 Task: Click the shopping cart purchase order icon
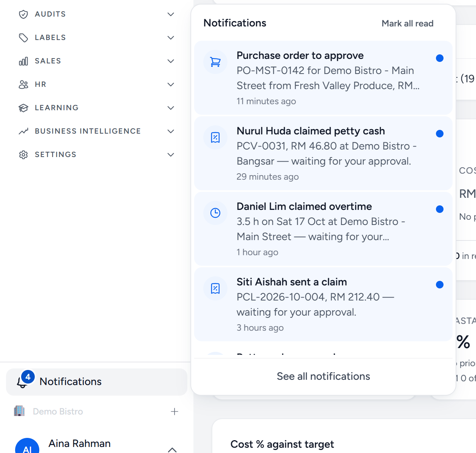215,62
